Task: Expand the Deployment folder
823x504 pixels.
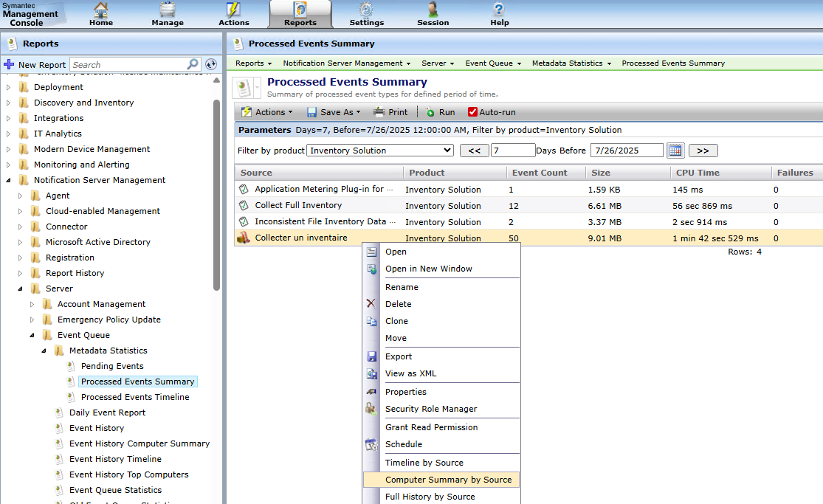Action: (8, 87)
